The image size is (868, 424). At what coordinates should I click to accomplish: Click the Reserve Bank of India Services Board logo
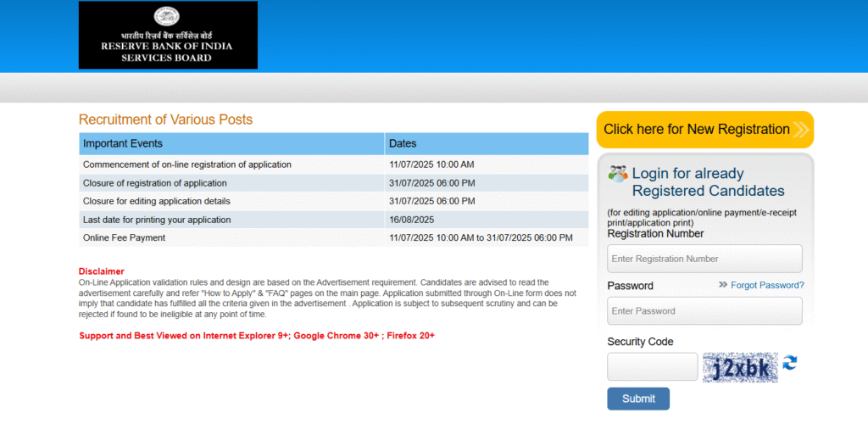pos(168,35)
